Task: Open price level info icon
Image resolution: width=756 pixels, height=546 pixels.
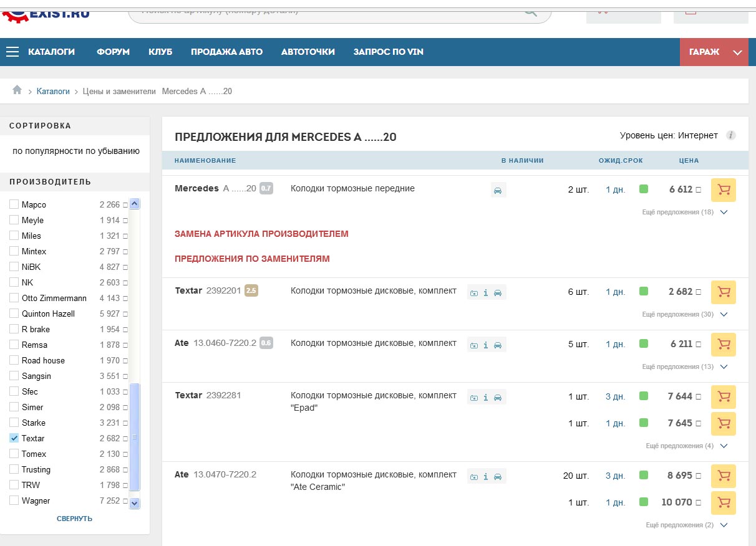Action: tap(731, 135)
